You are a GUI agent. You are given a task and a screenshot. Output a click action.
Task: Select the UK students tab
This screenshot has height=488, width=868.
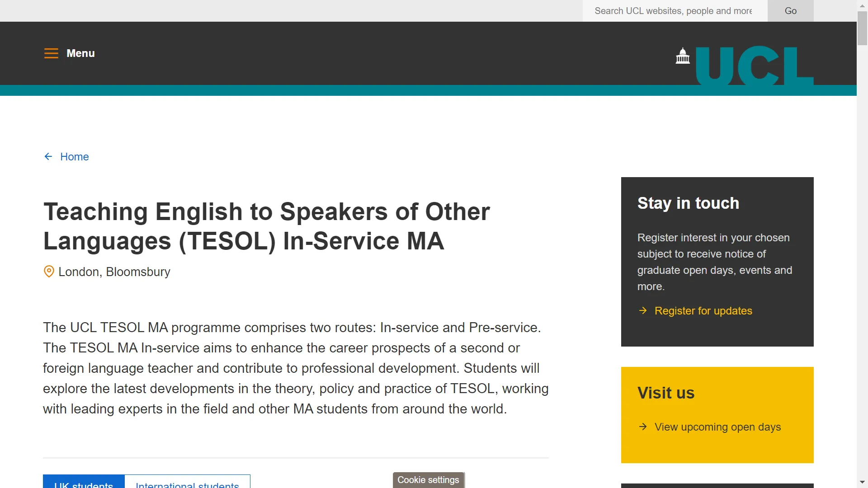[84, 483]
